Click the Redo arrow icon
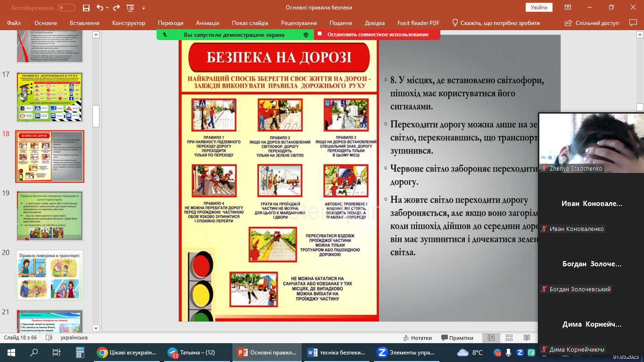This screenshot has width=644, height=362. coord(117,8)
